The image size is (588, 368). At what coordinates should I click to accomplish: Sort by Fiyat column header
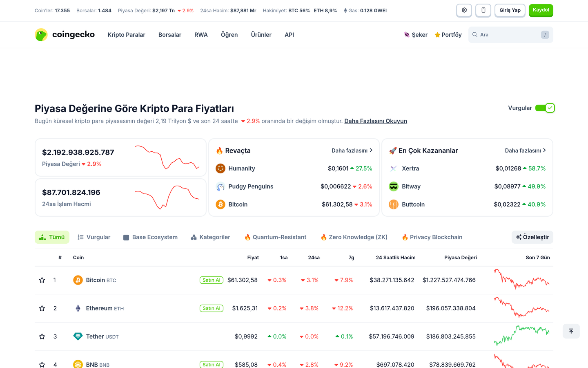[x=253, y=258]
